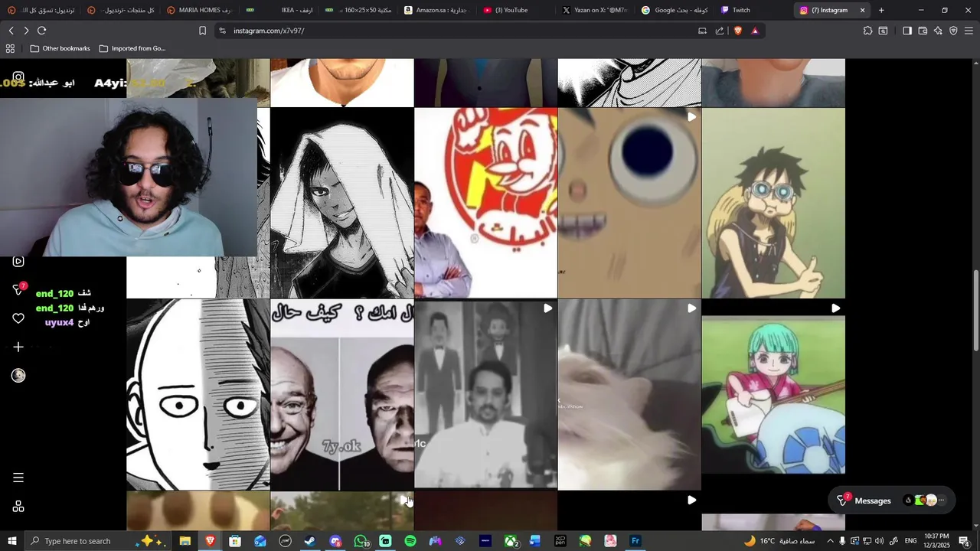Open Reels from Instagram sidebar
This screenshot has width=980, height=551.
18,262
